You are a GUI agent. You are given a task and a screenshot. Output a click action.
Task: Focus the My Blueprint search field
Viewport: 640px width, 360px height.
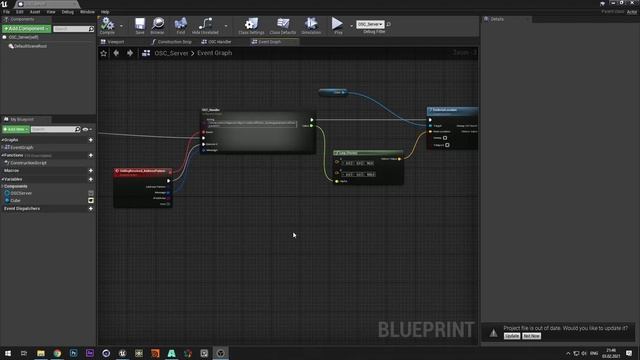tap(53, 129)
